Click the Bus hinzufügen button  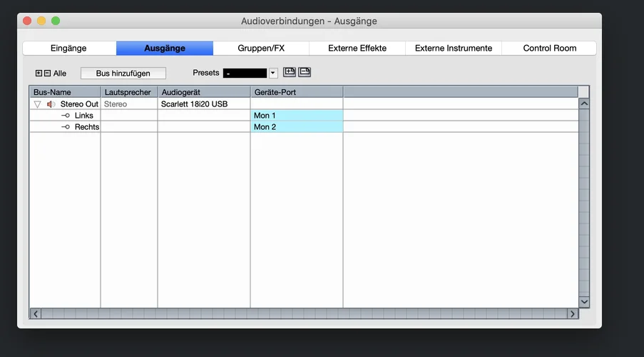(x=123, y=74)
